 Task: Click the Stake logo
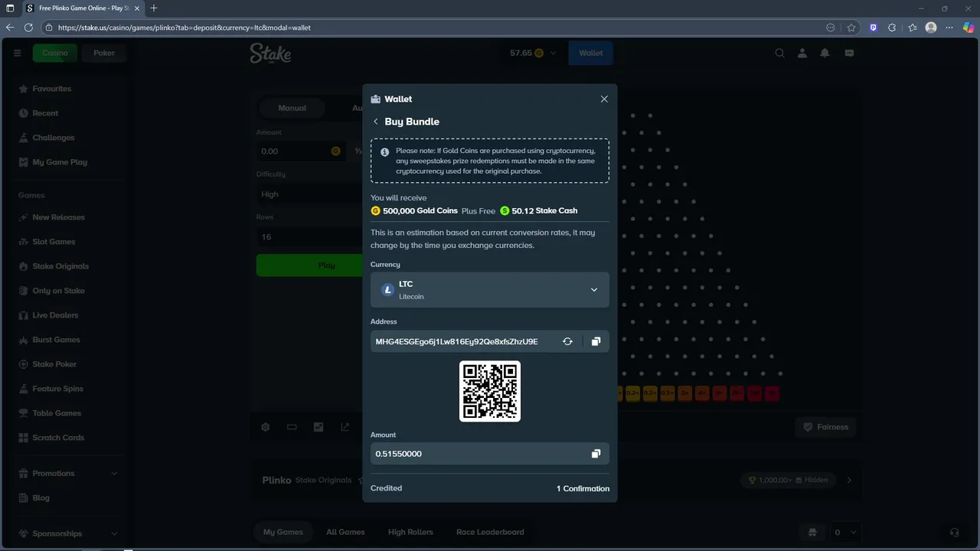coord(270,53)
